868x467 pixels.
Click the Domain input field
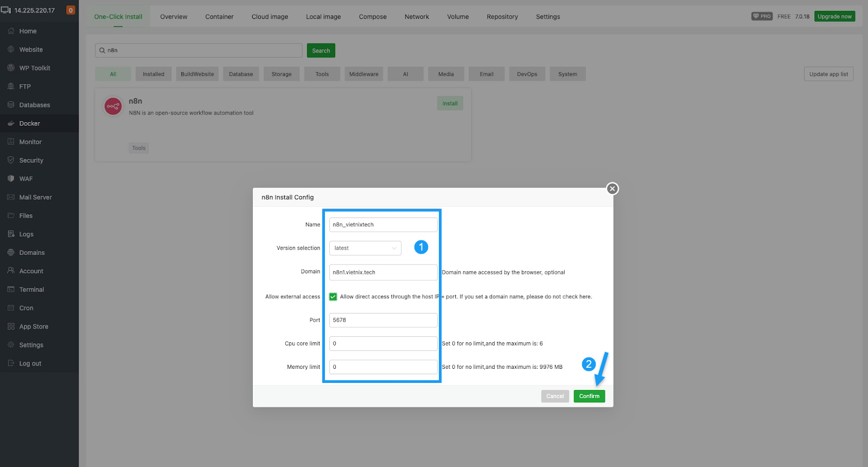[x=383, y=272]
